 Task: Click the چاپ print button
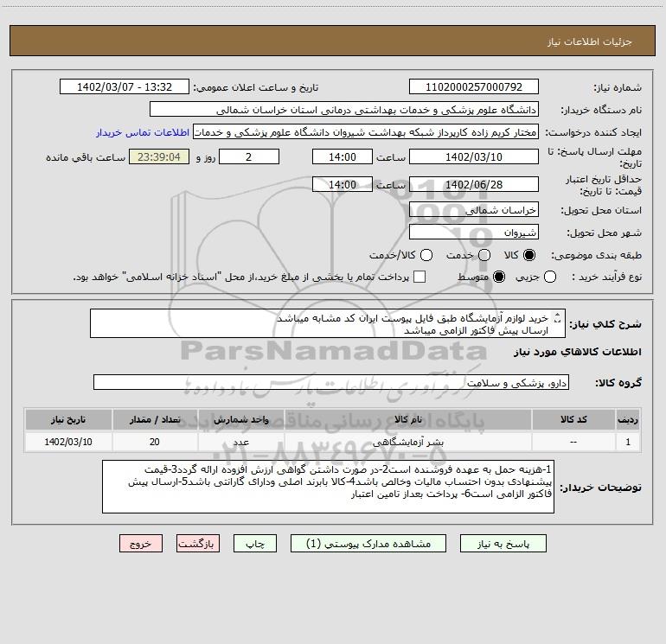point(255,544)
